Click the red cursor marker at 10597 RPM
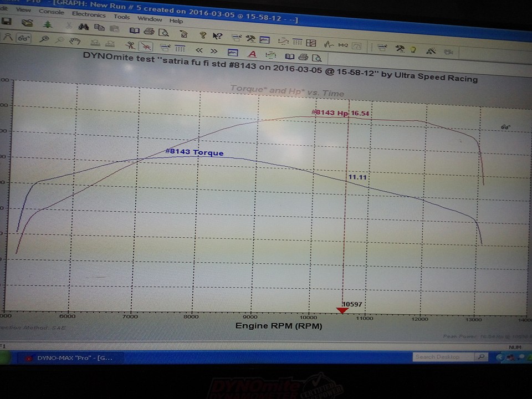The width and height of the screenshot is (532, 399). coord(342,310)
